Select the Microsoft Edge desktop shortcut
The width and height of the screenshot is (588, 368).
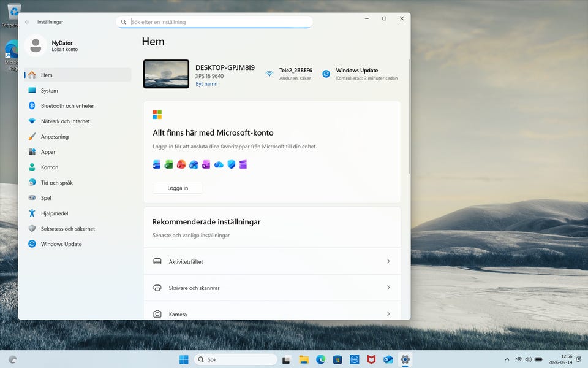point(11,56)
